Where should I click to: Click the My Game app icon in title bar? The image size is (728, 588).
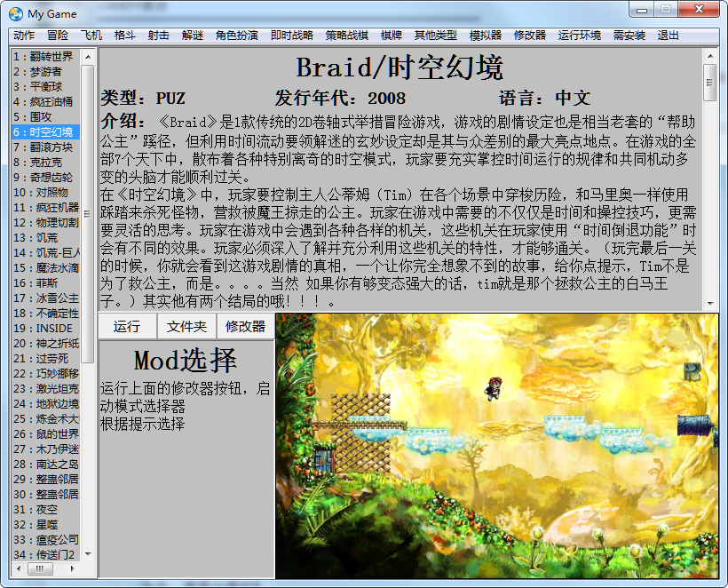coord(15,13)
